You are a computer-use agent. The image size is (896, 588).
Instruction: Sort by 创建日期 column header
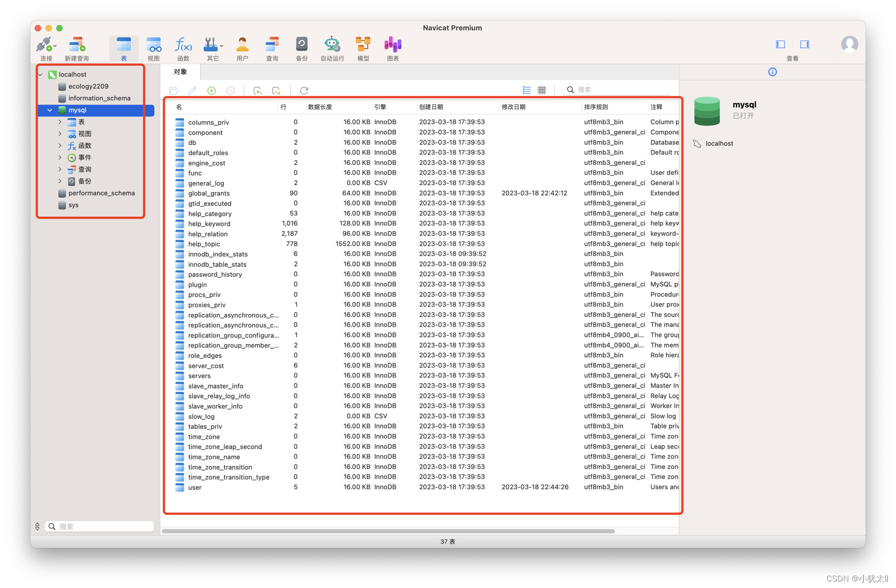tap(457, 107)
